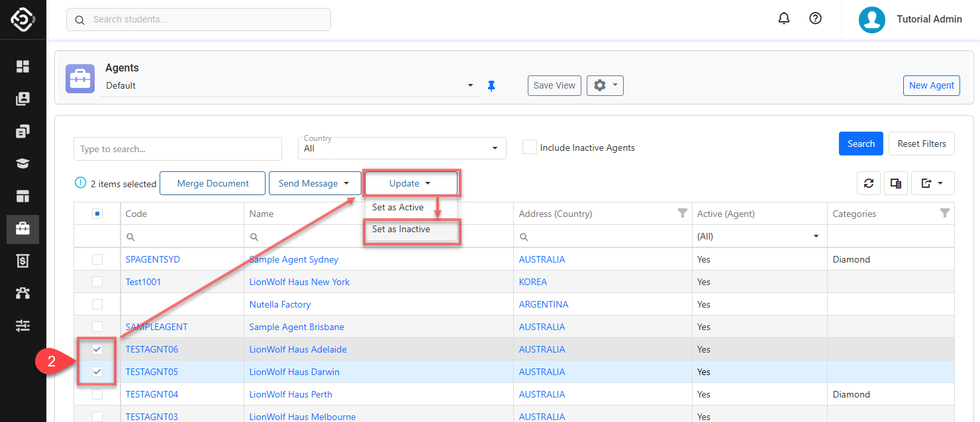Image resolution: width=980 pixels, height=422 pixels.
Task: Click the Search students input field
Action: [199, 19]
